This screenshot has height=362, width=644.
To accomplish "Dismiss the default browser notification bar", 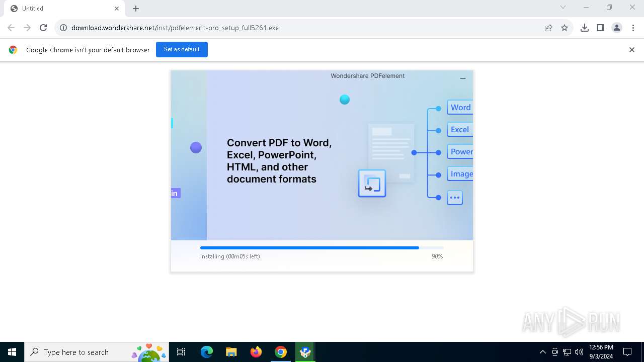I will pos(632,50).
